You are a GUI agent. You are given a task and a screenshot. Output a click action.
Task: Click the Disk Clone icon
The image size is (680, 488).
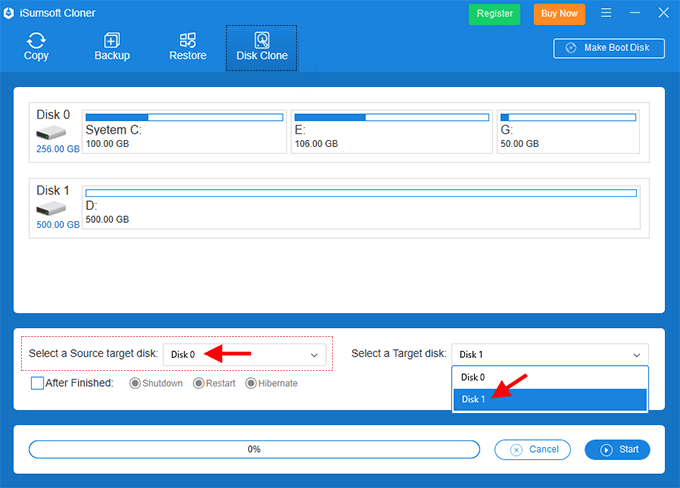262,41
